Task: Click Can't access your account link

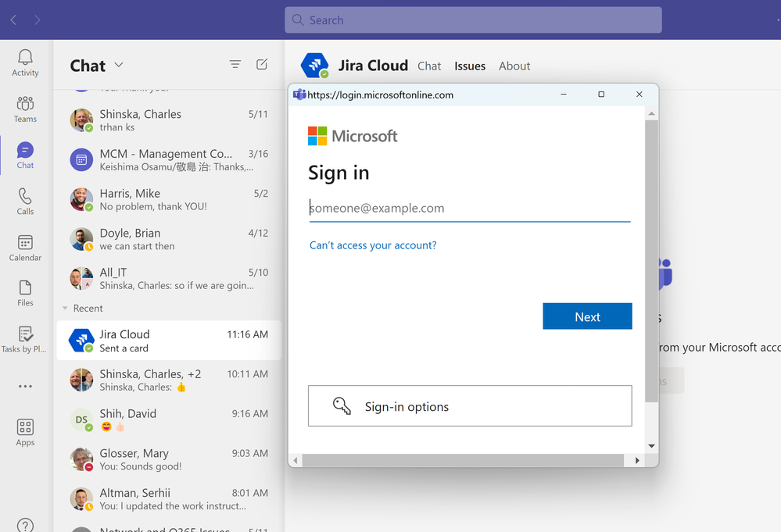Action: tap(373, 245)
